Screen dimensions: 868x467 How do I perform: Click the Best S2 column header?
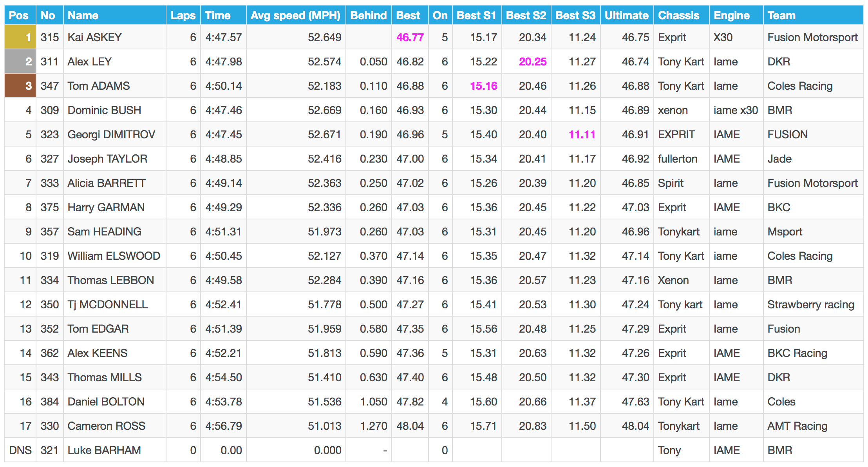pyautogui.click(x=526, y=15)
